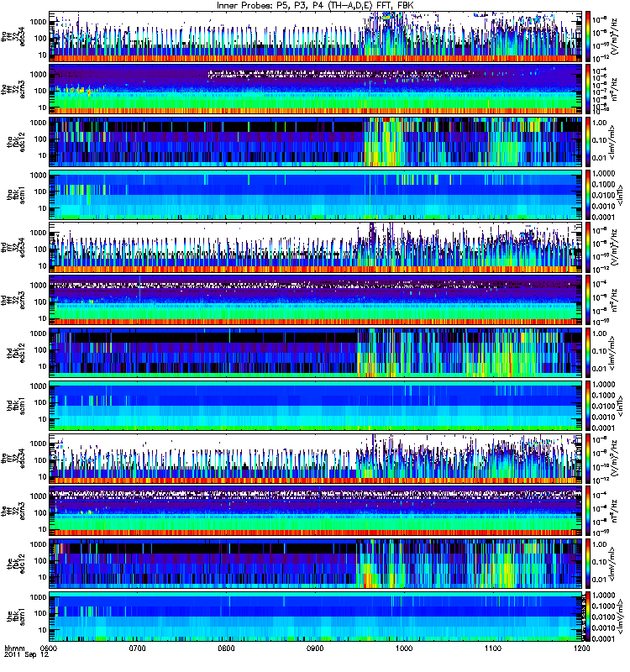The width and height of the screenshot is (630, 672).
Task: Click the thd fbk scm1 spectrogram panel
Action: [316, 406]
